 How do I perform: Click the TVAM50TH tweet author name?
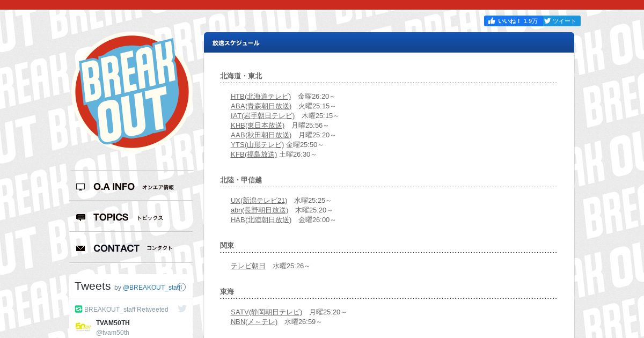[x=113, y=323]
